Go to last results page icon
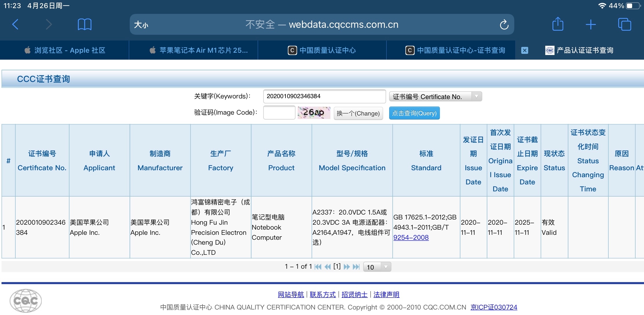 pos(356,267)
